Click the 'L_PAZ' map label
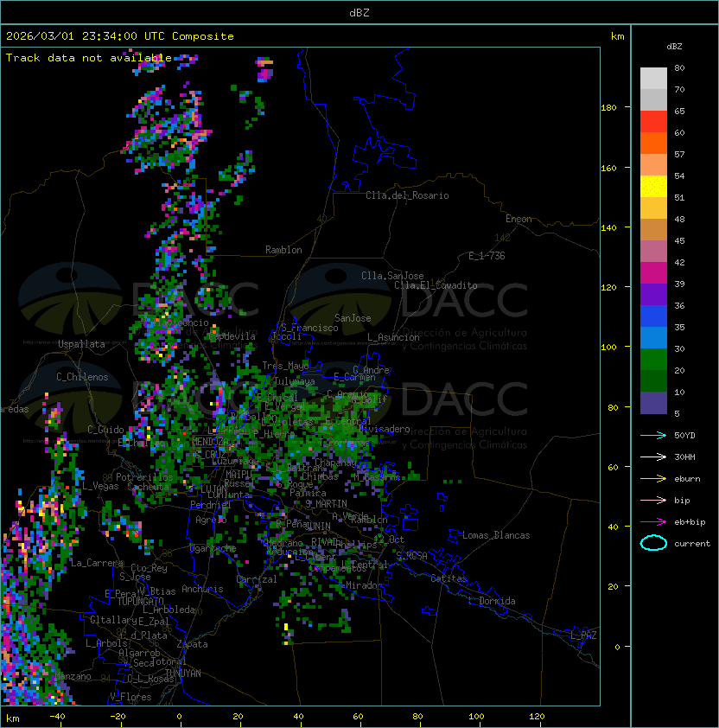 tap(583, 635)
